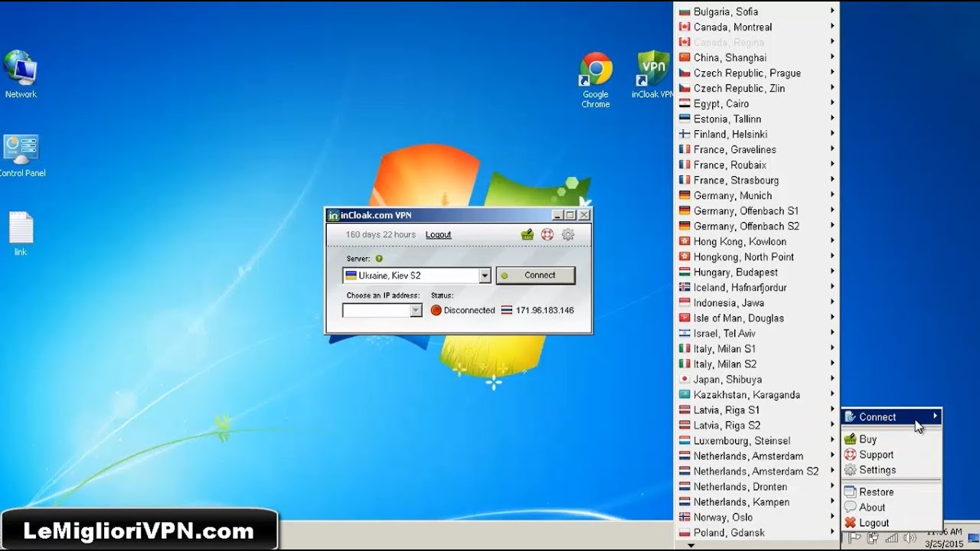Viewport: 980px width, 551px height.
Task: Open the Network desktop icon
Action: coord(21,74)
